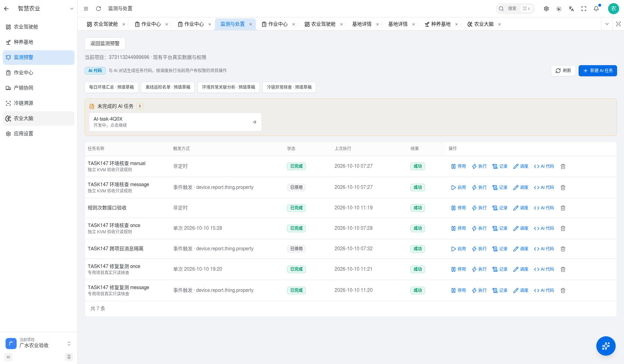Pause TASK147 环境核查 manual with 停用
Image resolution: width=624 pixels, height=364 pixels.
[459, 166]
